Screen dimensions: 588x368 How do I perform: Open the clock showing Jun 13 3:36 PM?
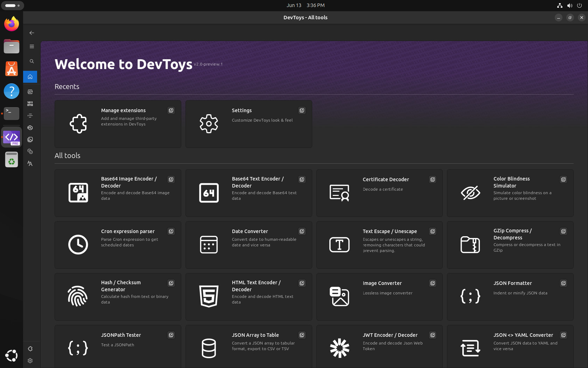(x=306, y=5)
